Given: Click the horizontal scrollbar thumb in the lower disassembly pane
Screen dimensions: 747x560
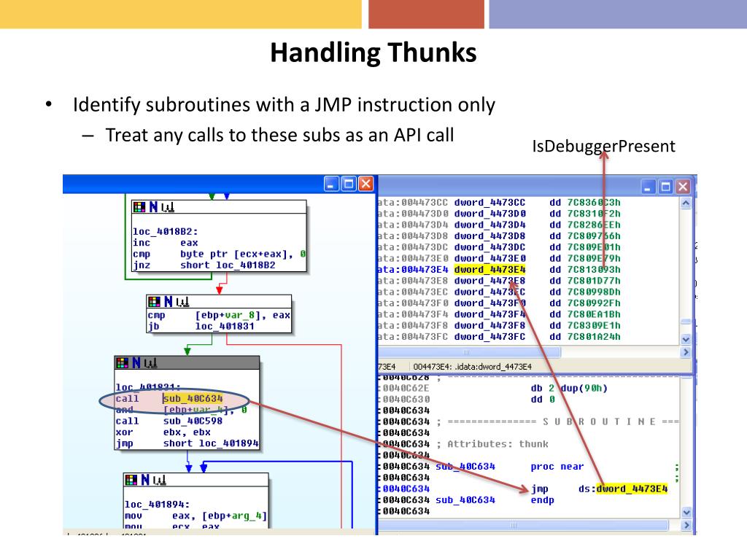Looking at the screenshot, I should point(523,525).
